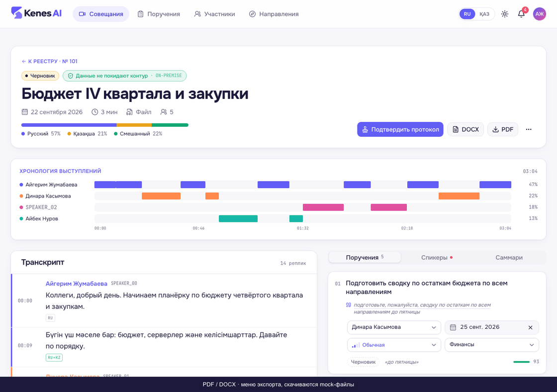Click speaker name Айгерим Жумабаева in transcript
Screen dimensions: 557x392
pyautogui.click(x=77, y=284)
